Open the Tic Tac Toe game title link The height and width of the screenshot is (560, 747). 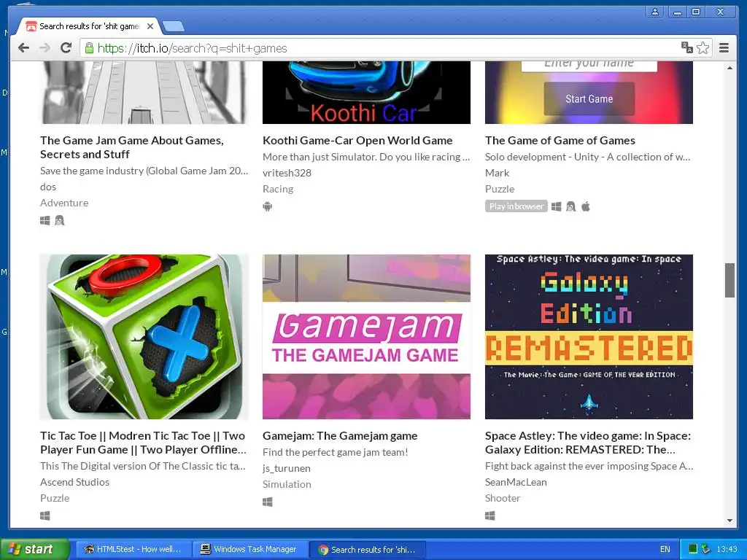pos(143,443)
